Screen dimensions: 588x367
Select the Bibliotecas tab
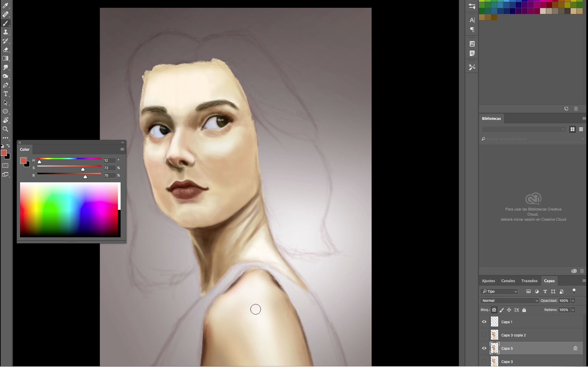coord(491,118)
